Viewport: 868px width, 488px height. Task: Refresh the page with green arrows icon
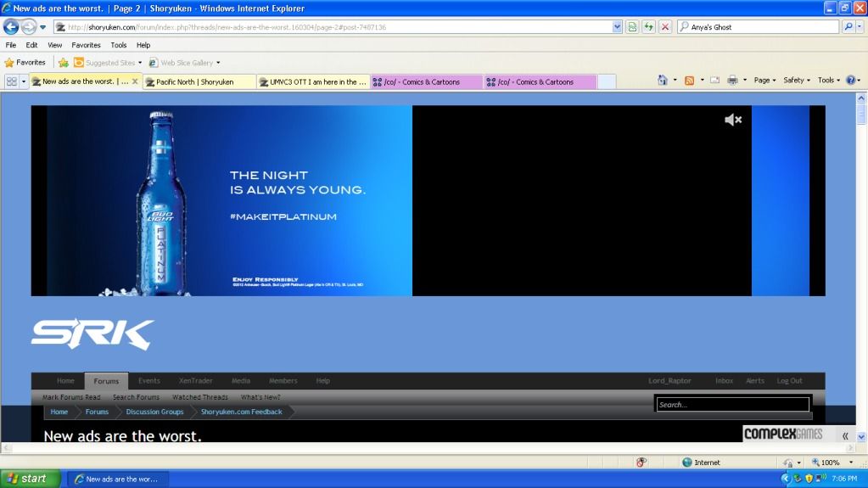(649, 27)
